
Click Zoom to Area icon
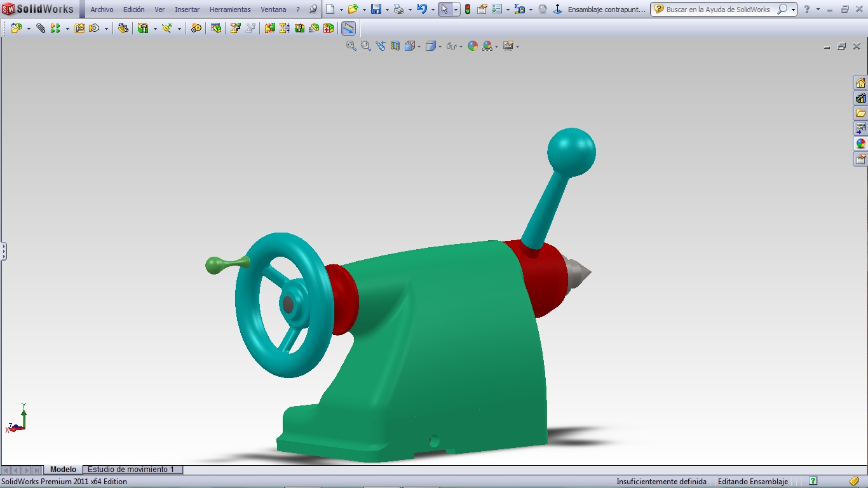point(365,46)
